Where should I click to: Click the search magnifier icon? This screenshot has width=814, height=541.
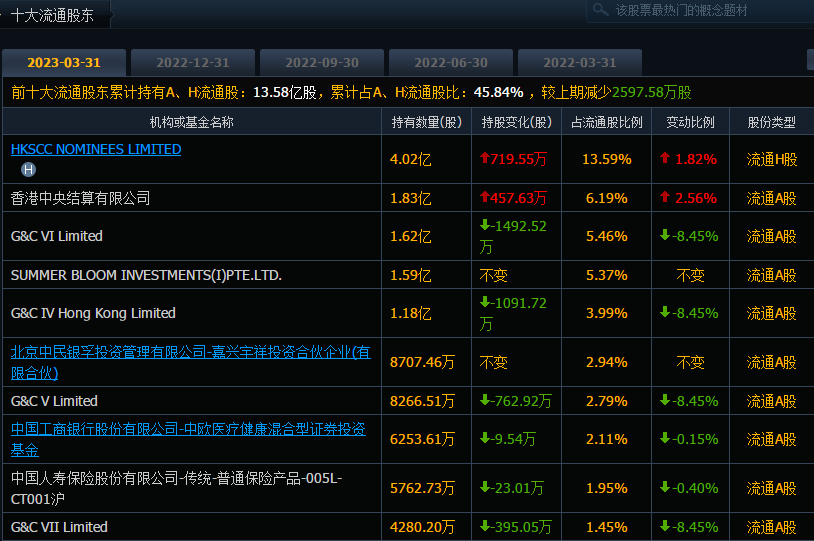(x=601, y=10)
